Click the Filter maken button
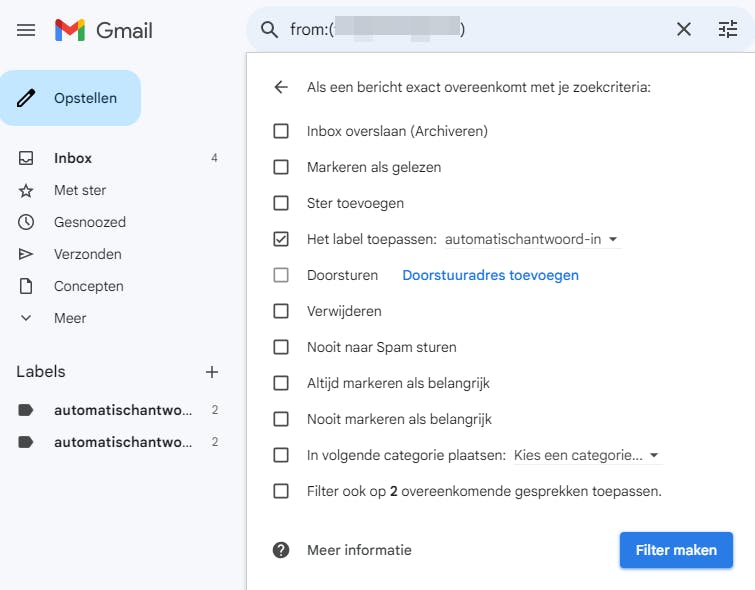 (x=676, y=550)
